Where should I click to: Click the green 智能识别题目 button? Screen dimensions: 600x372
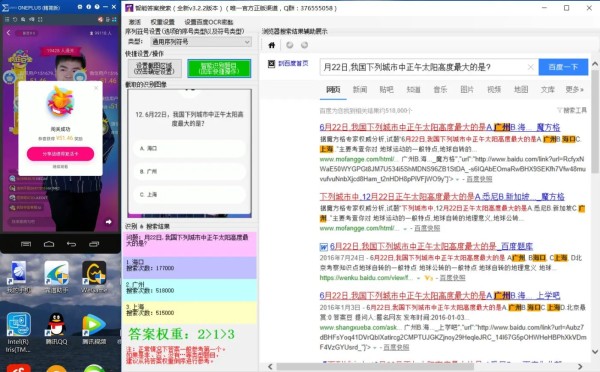pos(219,69)
